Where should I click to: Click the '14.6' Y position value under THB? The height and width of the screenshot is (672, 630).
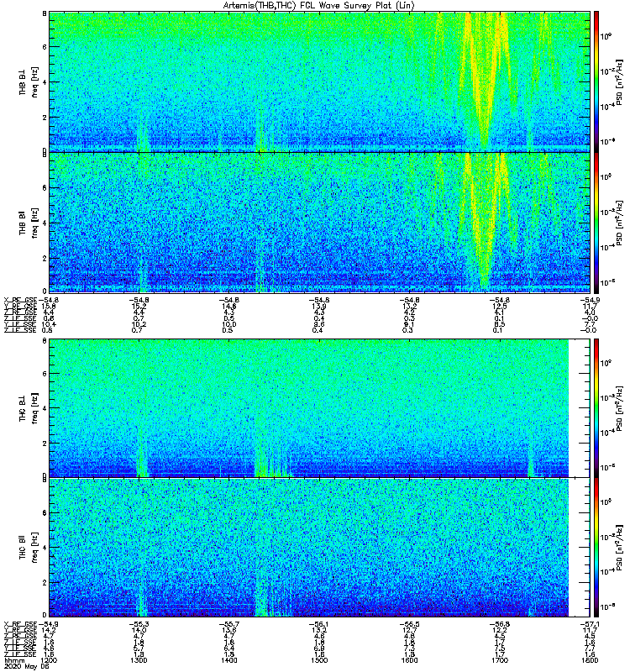(228, 306)
